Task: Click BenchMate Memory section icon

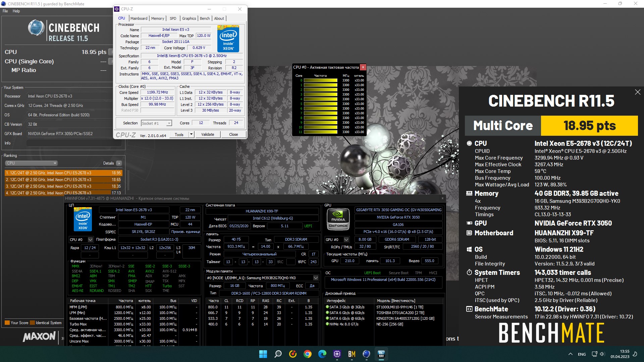Action: 469,193
